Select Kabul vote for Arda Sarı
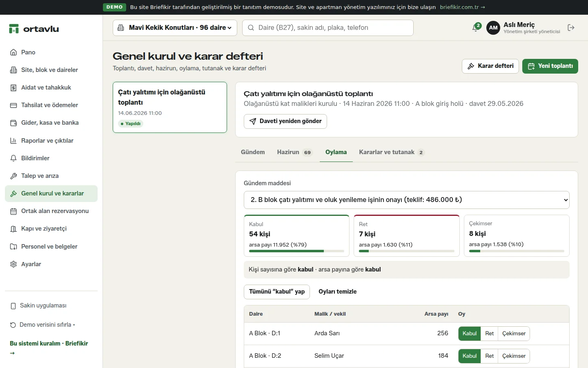The width and height of the screenshot is (588, 368). click(x=470, y=333)
